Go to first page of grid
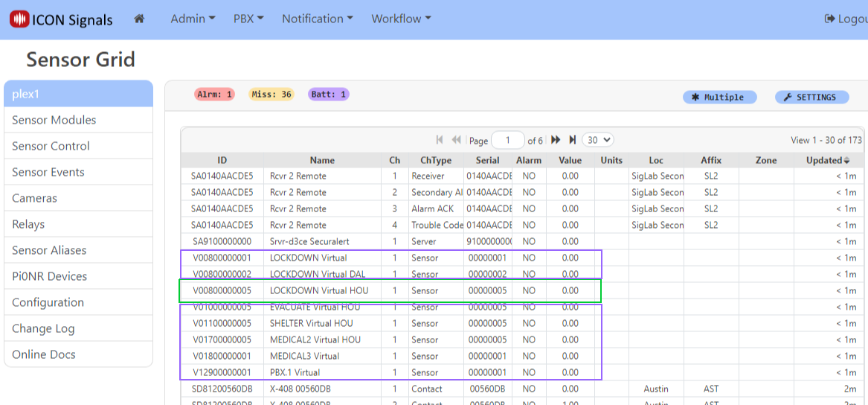Viewport: 868px width, 405px height. click(x=440, y=140)
